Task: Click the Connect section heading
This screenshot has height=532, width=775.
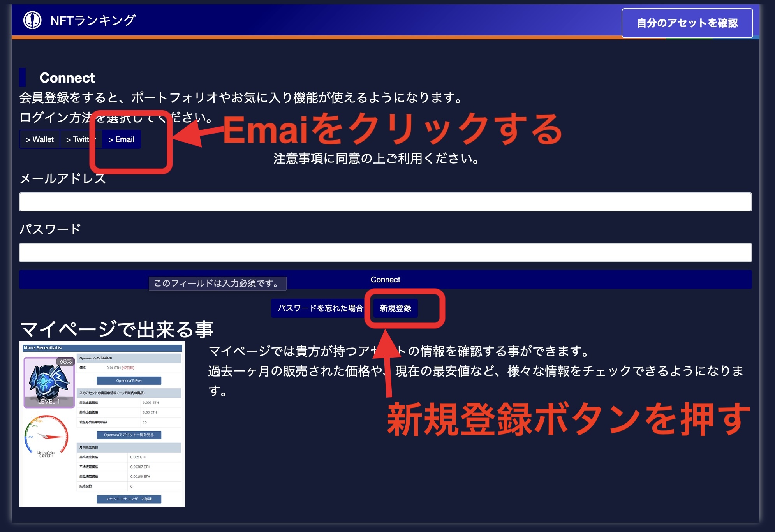Action: 67,78
